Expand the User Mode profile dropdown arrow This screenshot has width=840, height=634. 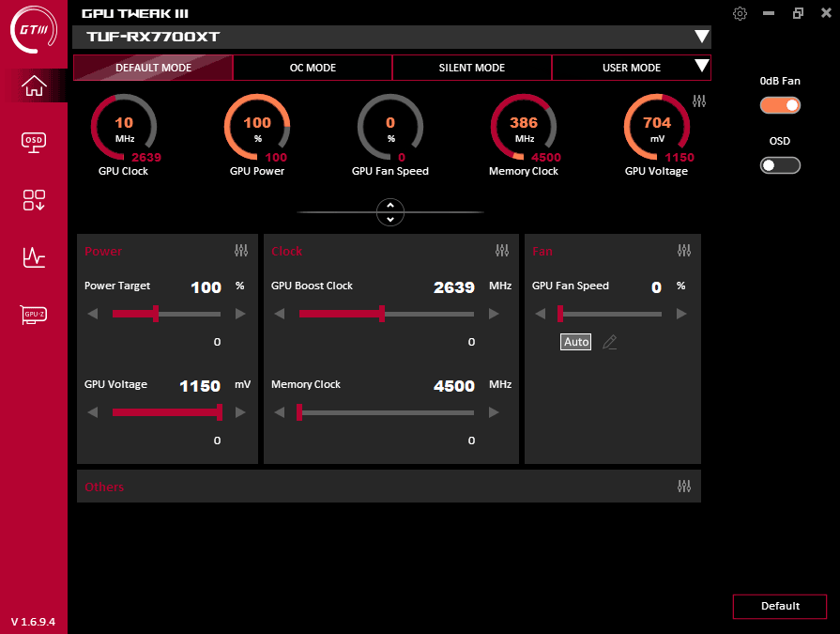click(702, 66)
